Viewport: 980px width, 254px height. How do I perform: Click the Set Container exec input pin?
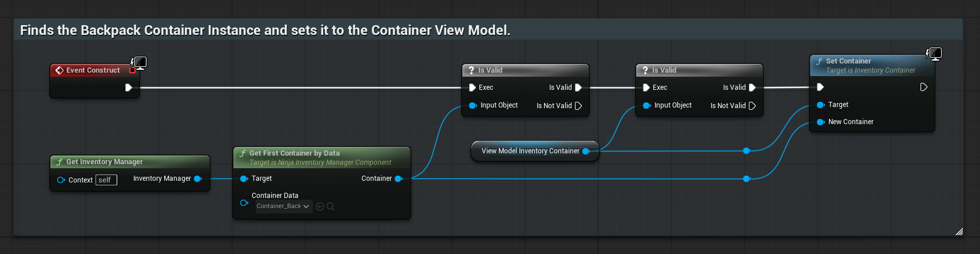coord(820,87)
